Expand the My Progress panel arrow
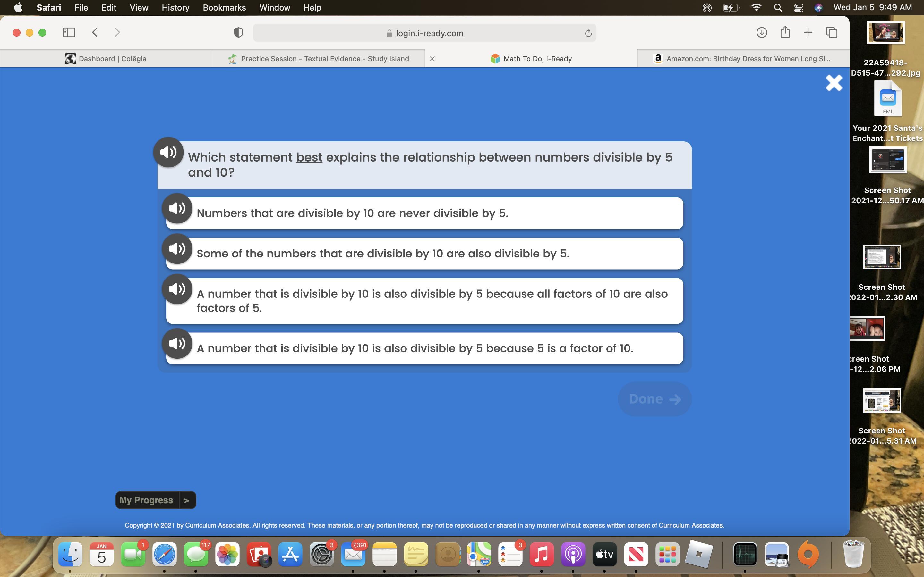924x577 pixels. coord(186,500)
